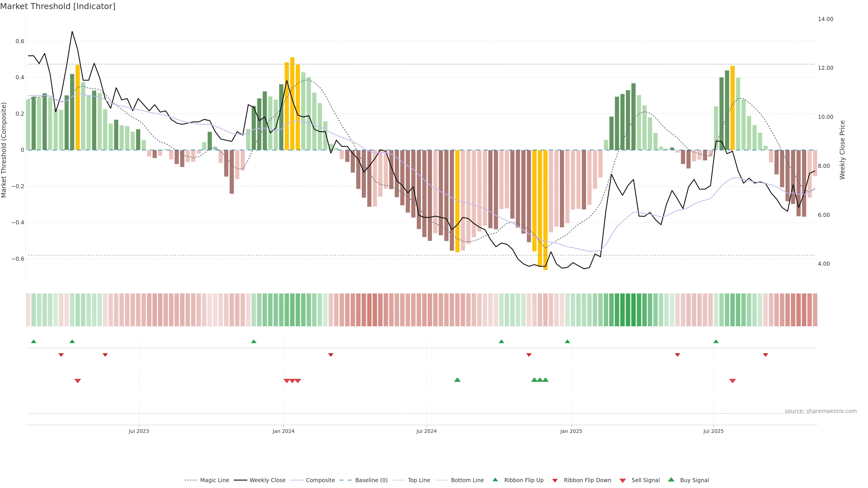
Task: Click the darkest green ribbon cell
Action: pyautogui.click(x=633, y=310)
